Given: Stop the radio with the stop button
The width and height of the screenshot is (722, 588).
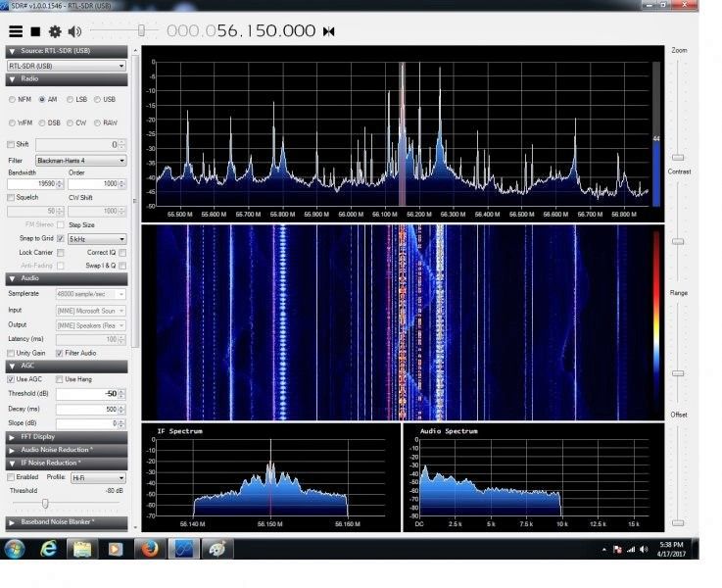Looking at the screenshot, I should pos(35,31).
